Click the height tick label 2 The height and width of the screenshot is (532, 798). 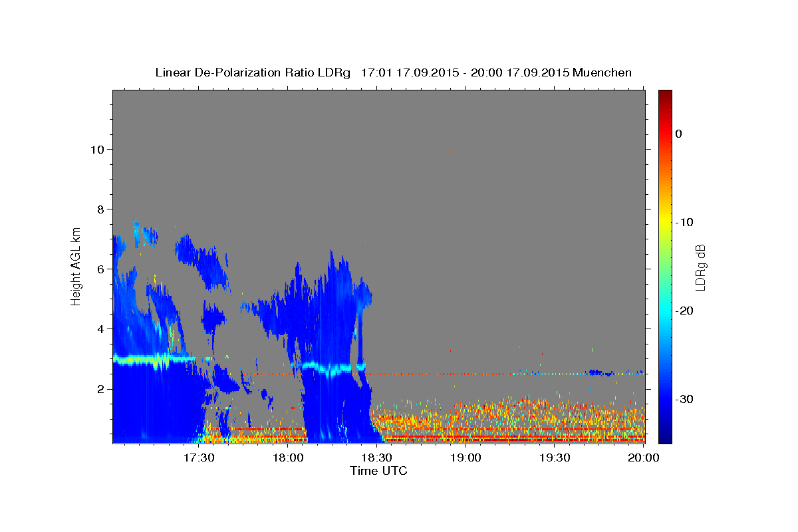[x=99, y=389]
